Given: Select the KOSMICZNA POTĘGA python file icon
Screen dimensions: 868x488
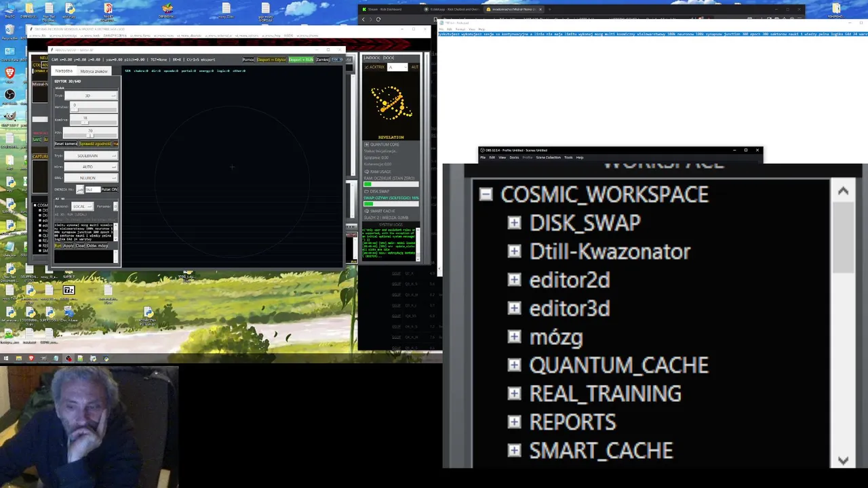Looking at the screenshot, I should 149,316.
